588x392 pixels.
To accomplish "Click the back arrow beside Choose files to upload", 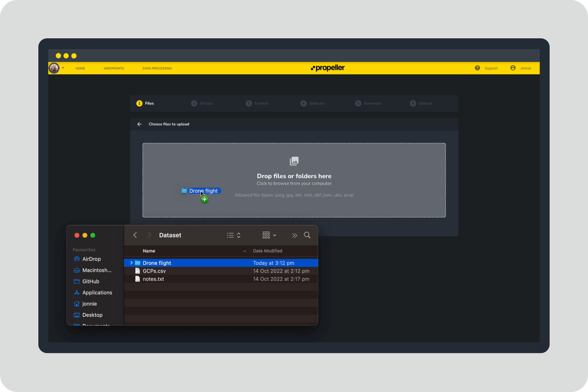I will (139, 124).
